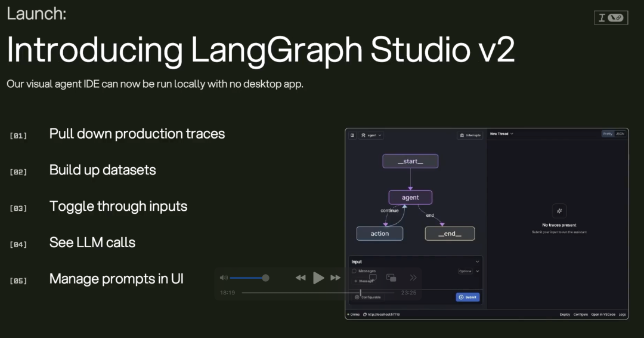Click Deploy in Studio footer
Viewport: 644px width, 338px height.
click(565, 315)
